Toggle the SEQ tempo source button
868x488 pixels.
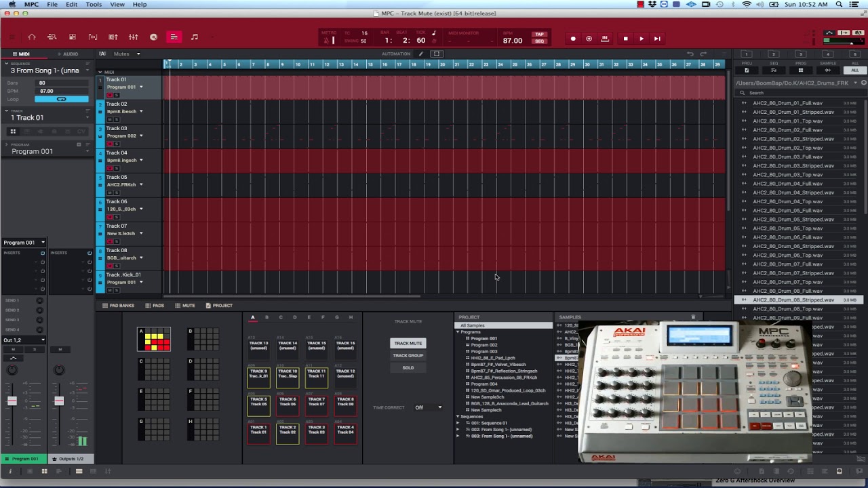(x=539, y=41)
